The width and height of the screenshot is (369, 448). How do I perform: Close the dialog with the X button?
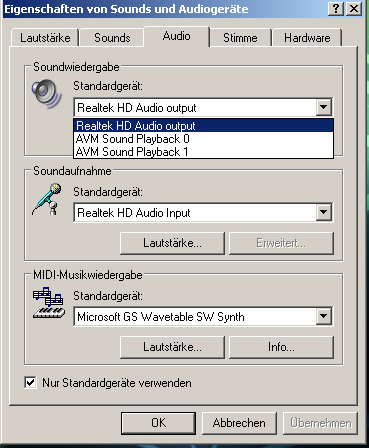(x=354, y=9)
